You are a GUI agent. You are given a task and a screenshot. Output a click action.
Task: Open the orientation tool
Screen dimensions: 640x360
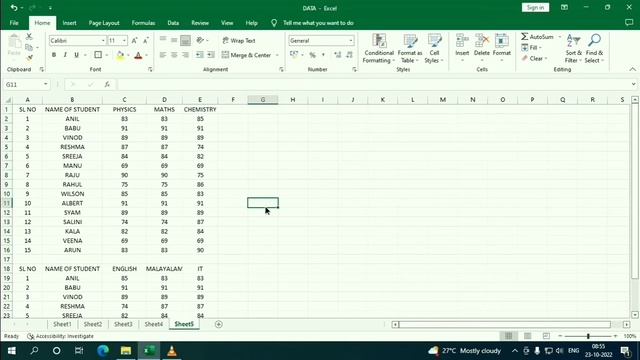(200, 40)
